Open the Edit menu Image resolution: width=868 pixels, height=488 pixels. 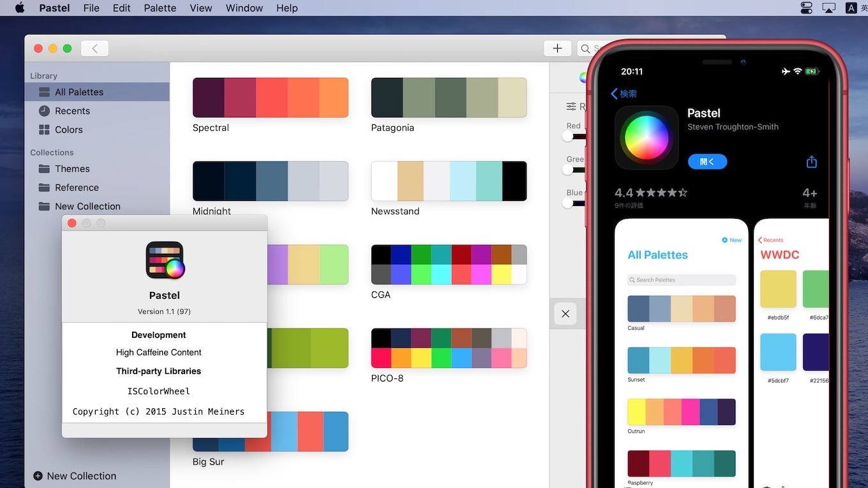[x=121, y=8]
